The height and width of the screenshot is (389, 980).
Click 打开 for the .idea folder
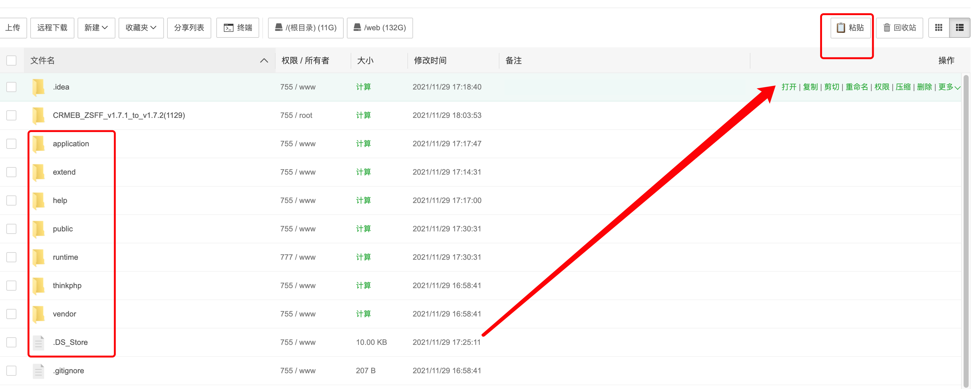[x=789, y=87]
